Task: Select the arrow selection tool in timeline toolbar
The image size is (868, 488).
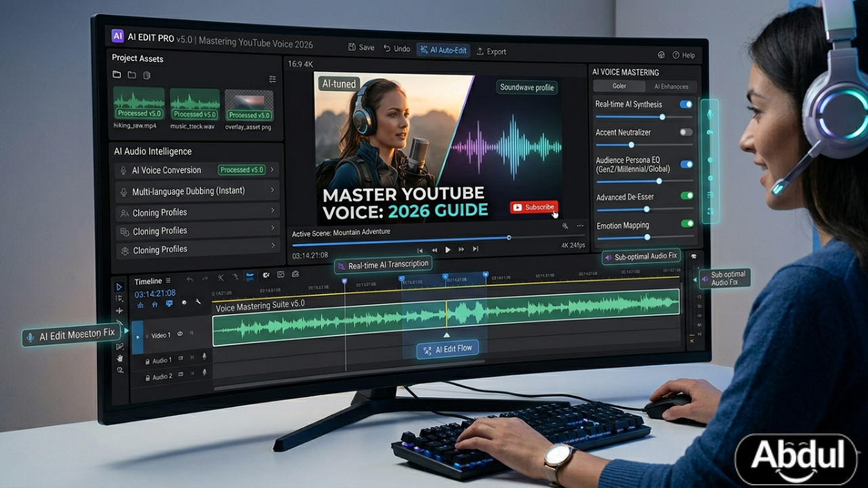Action: point(119,287)
